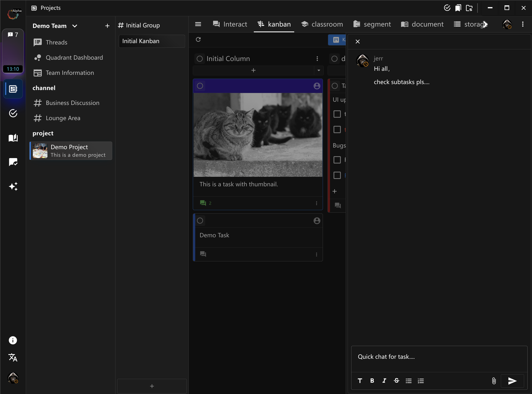Screen dimensions: 532x394
Task: Check the first UI subtask checkbox
Action: coord(337,114)
